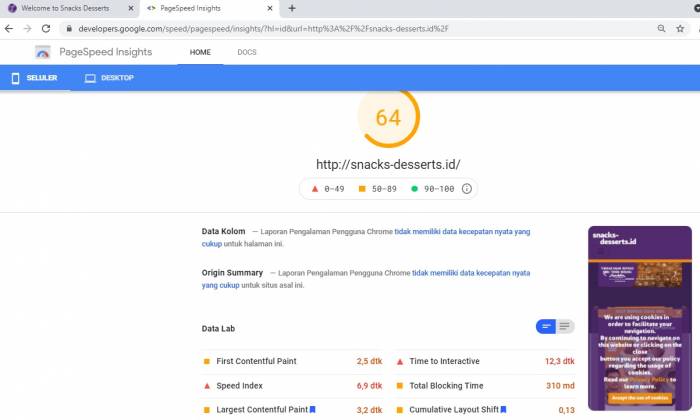
Task: Click the Speed Index metric label
Action: (x=239, y=386)
